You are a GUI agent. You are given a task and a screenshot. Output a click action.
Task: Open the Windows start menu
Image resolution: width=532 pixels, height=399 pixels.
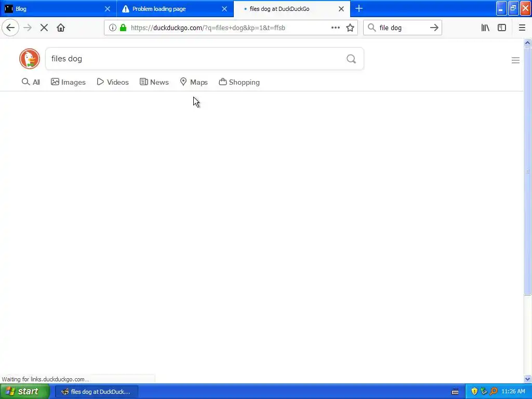(25, 392)
